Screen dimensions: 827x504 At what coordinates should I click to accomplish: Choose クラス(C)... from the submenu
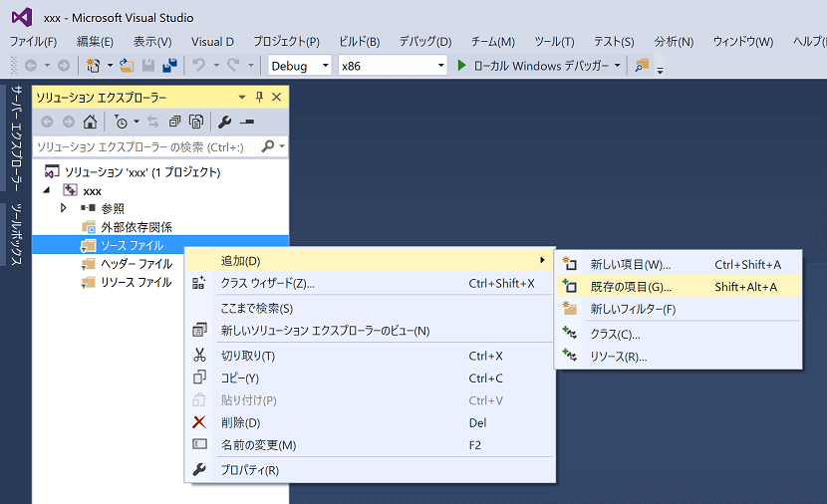point(679,335)
